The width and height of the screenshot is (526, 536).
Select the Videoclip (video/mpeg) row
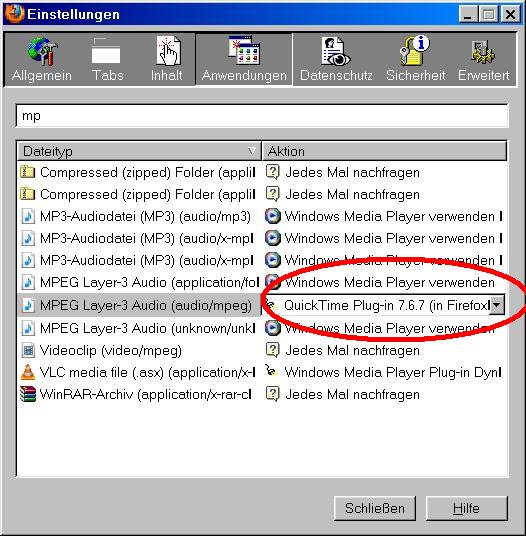(x=262, y=350)
